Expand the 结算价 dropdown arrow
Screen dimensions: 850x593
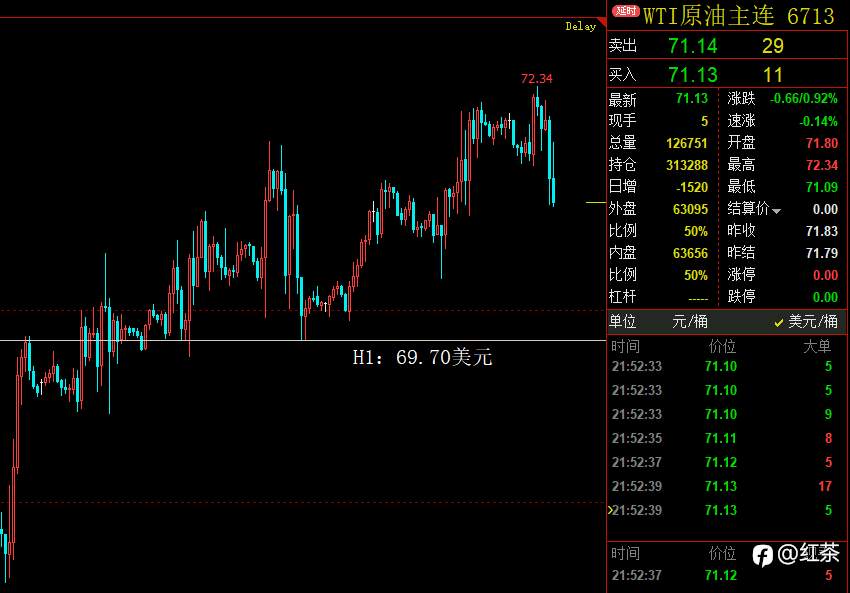point(776,211)
